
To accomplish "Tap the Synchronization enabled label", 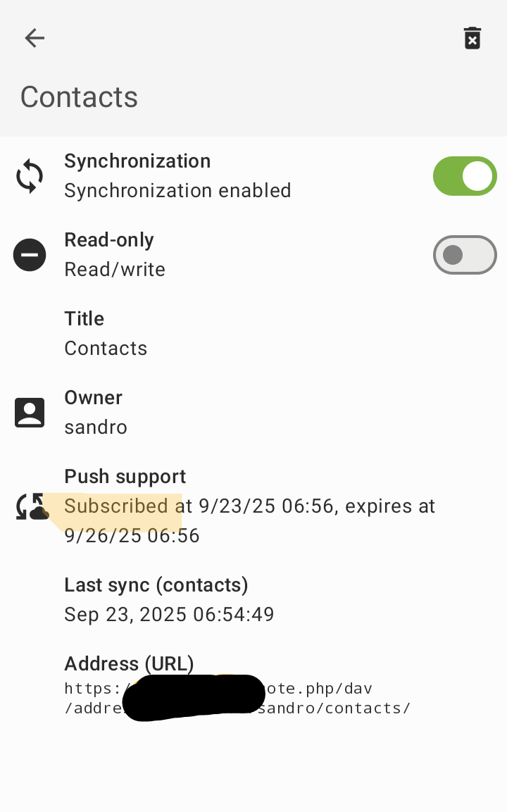I will click(x=177, y=191).
